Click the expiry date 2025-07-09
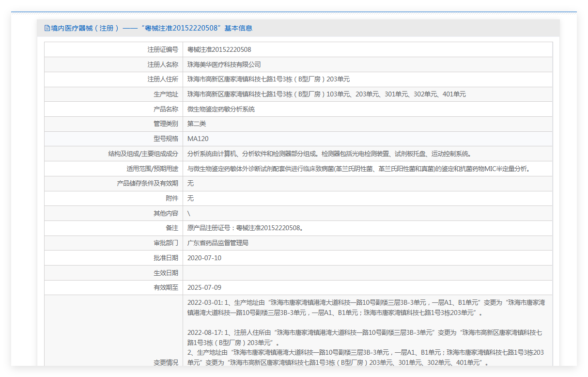The height and width of the screenshot is (377, 588). (204, 287)
